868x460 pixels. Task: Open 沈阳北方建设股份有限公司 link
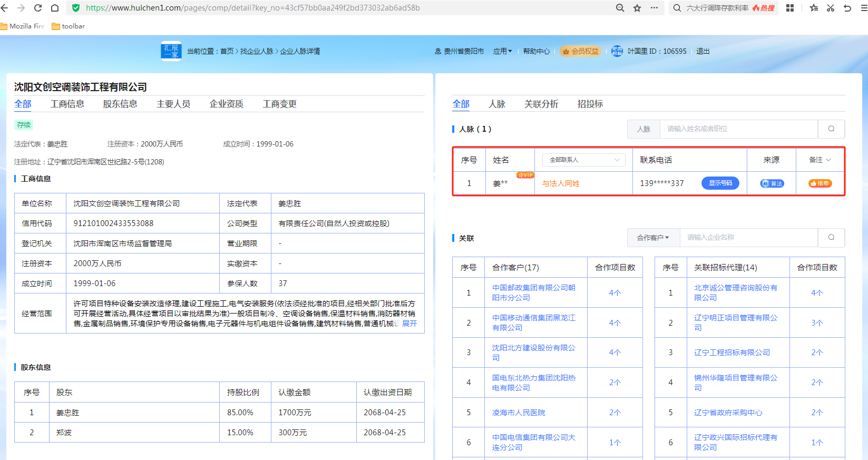pos(534,353)
